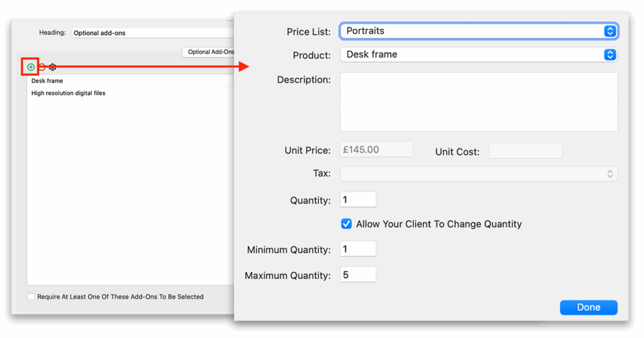The width and height of the screenshot is (644, 338).
Task: Click the Done button
Action: click(588, 307)
